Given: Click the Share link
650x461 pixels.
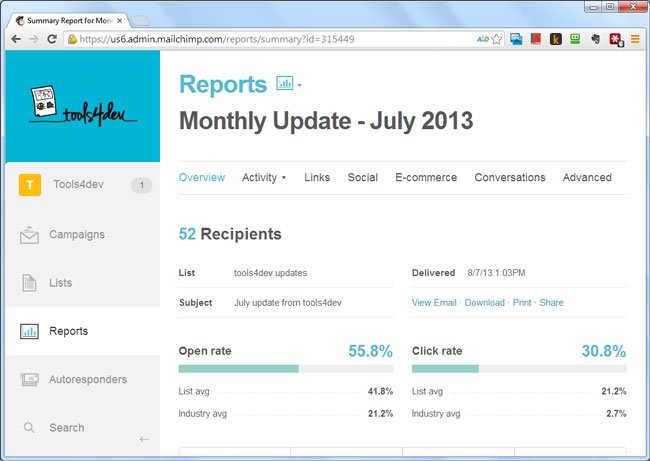Looking at the screenshot, I should coord(551,303).
